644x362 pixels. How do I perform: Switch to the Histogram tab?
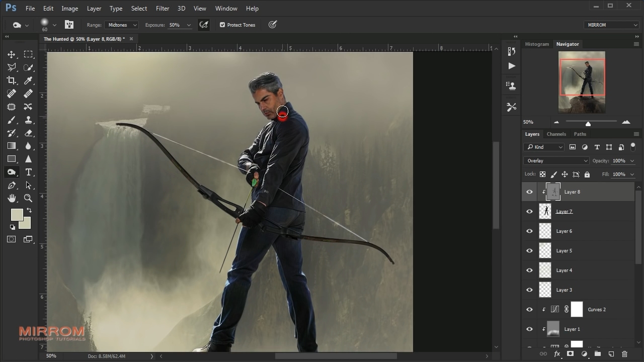537,44
